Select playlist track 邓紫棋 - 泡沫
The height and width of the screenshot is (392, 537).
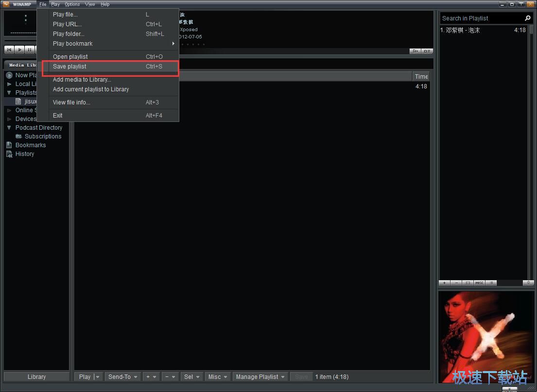click(x=483, y=30)
